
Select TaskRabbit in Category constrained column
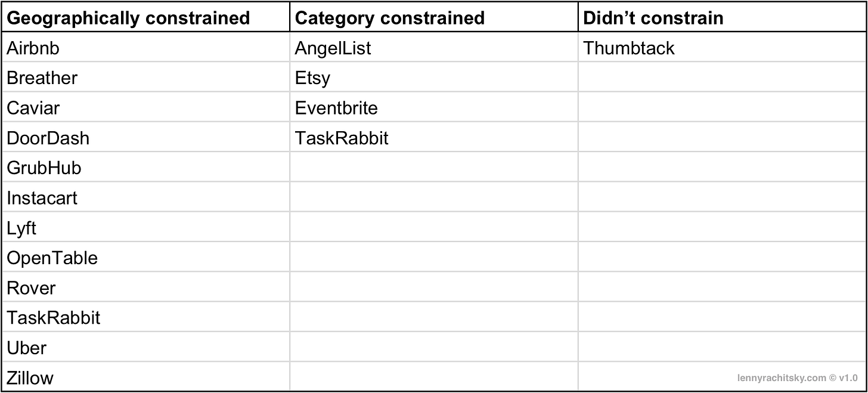(x=434, y=137)
